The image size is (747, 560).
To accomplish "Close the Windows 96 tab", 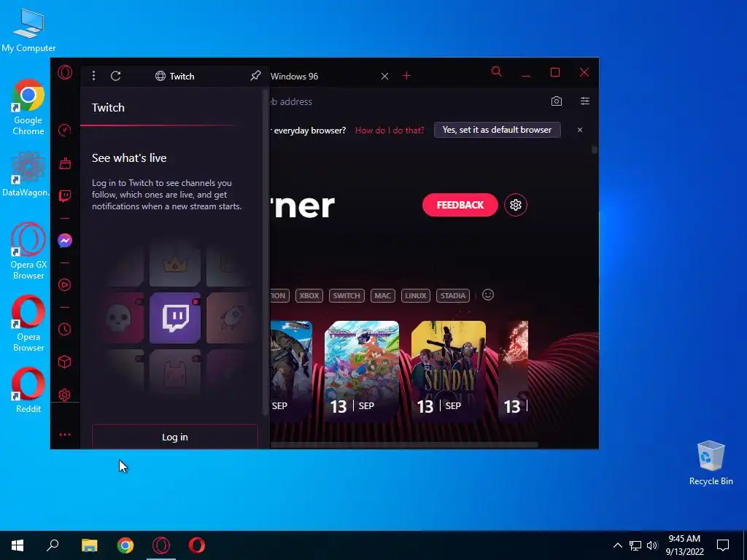I will [384, 76].
